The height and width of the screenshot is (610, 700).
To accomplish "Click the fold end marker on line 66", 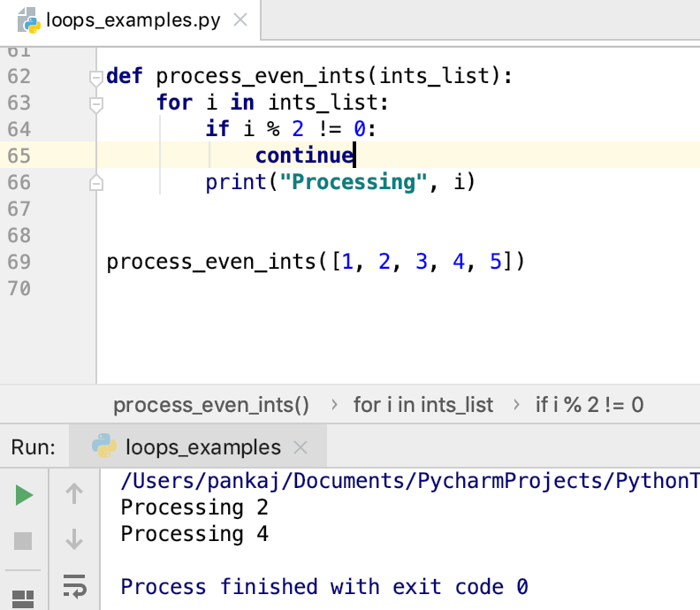I will pyautogui.click(x=96, y=183).
